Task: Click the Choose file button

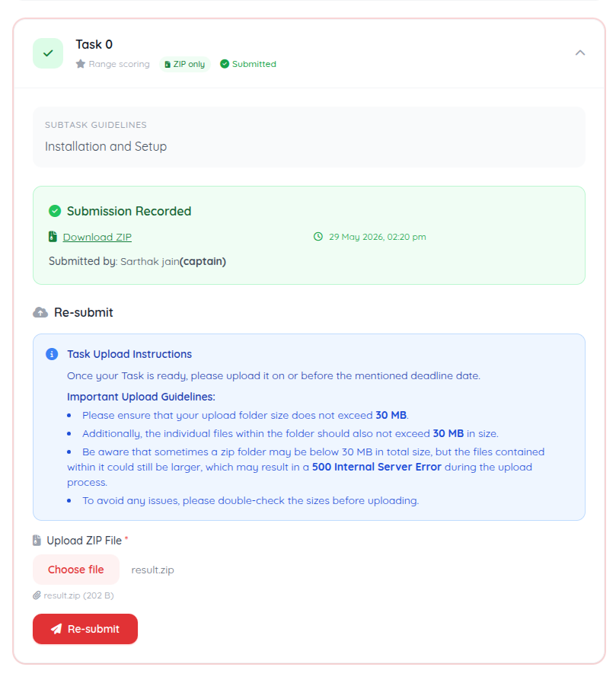Action: (76, 570)
